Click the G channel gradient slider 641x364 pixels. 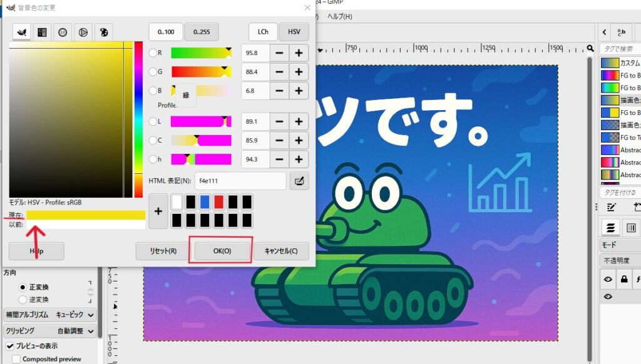tap(201, 72)
